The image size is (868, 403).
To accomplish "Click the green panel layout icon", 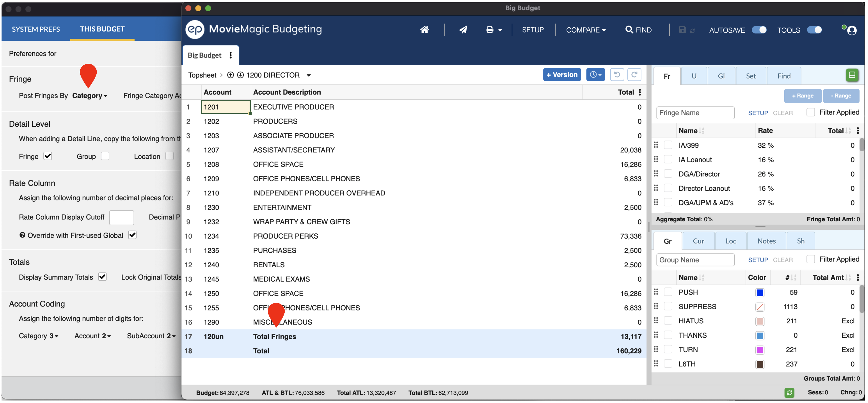I will click(x=852, y=75).
